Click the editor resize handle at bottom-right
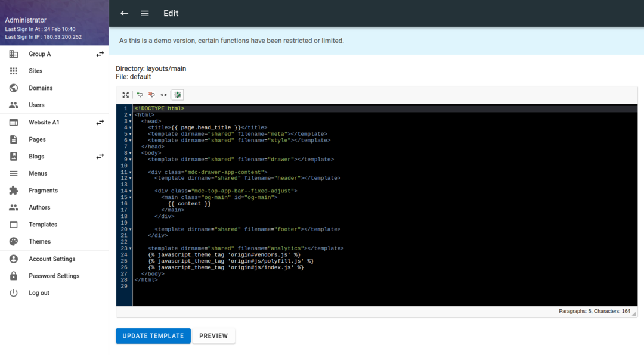Screen dimensions: 644x355 634,313
